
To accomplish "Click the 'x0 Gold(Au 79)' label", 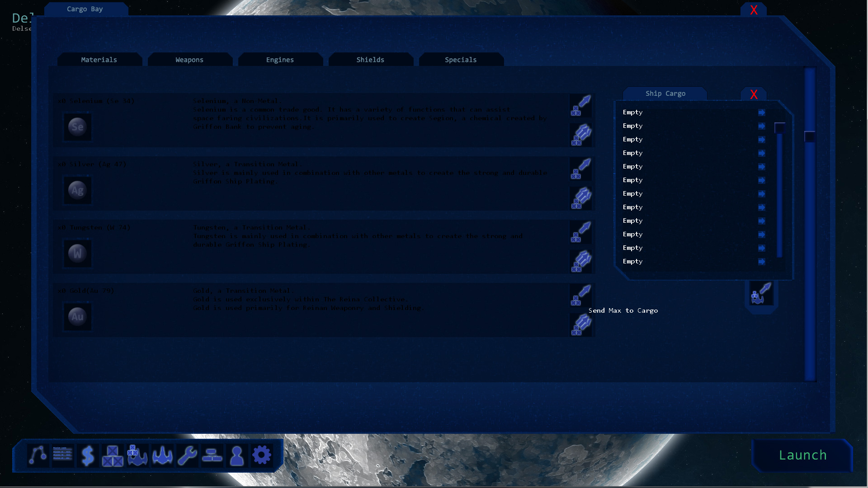I will tap(86, 291).
